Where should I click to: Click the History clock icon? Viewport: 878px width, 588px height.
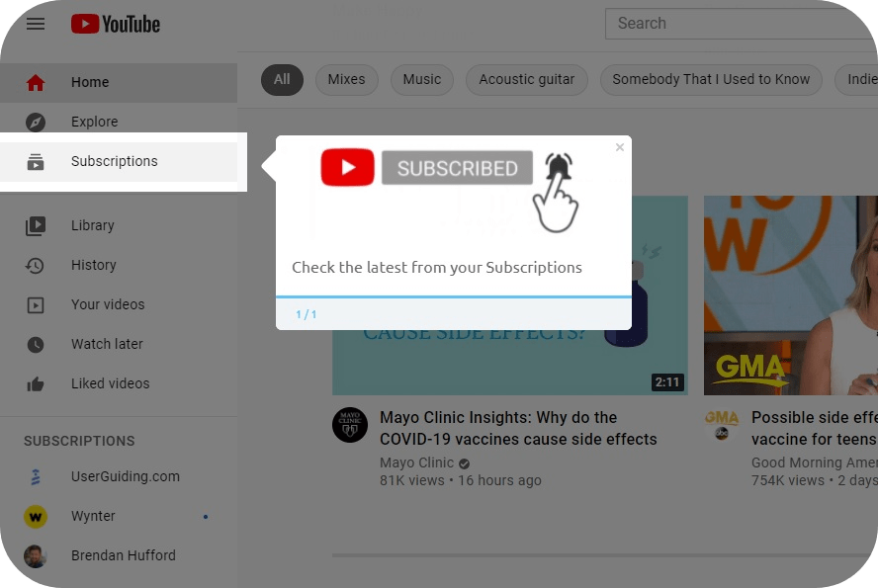pyautogui.click(x=36, y=265)
